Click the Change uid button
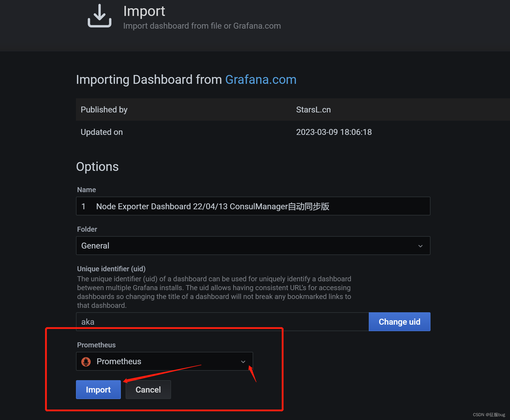This screenshot has width=510, height=420. [x=399, y=322]
